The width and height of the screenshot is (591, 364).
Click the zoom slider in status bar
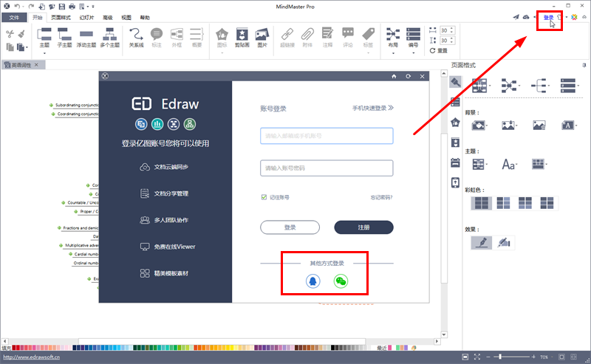tap(512, 357)
